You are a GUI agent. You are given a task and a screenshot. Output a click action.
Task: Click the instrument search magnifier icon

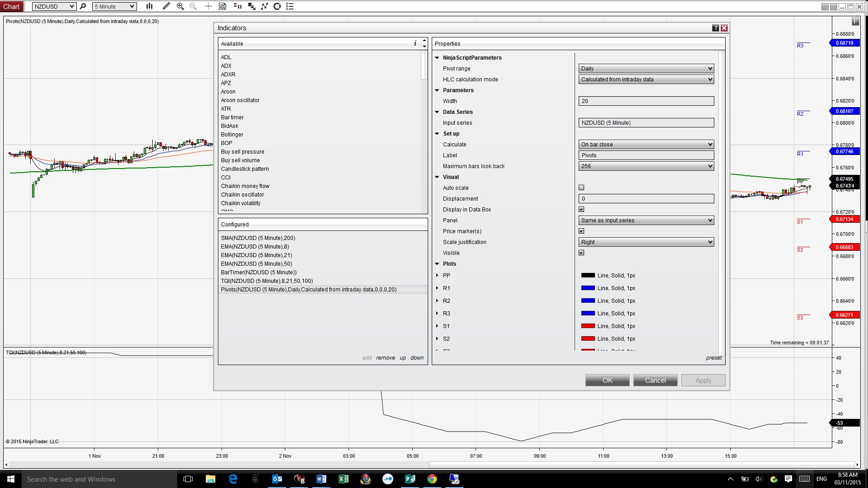coord(83,6)
